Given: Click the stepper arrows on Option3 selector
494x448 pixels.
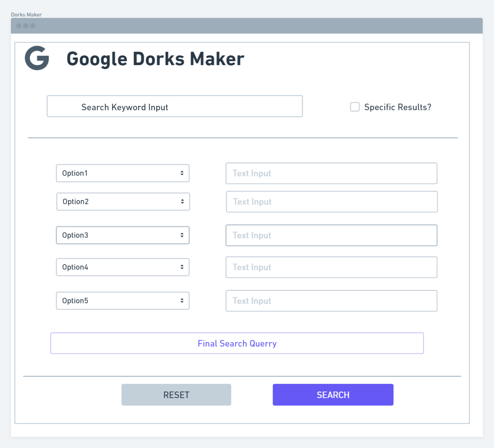Looking at the screenshot, I should click(182, 235).
